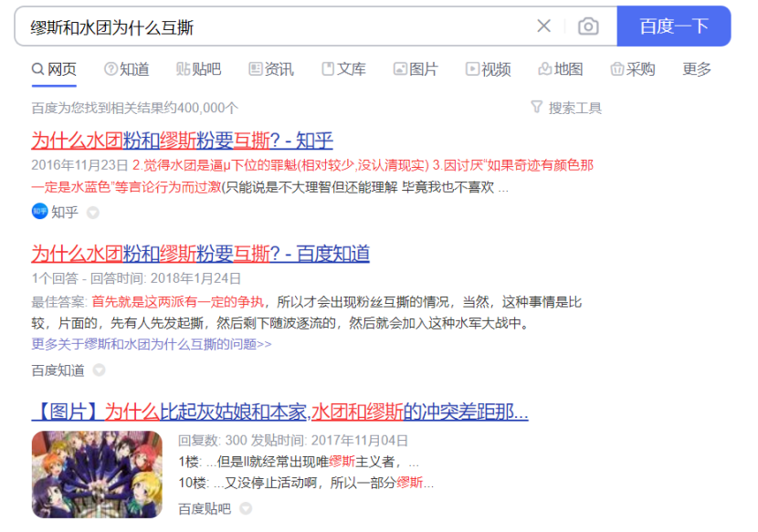The width and height of the screenshot is (758, 532).
Task: Expand the 更多 menu
Action: pos(697,69)
